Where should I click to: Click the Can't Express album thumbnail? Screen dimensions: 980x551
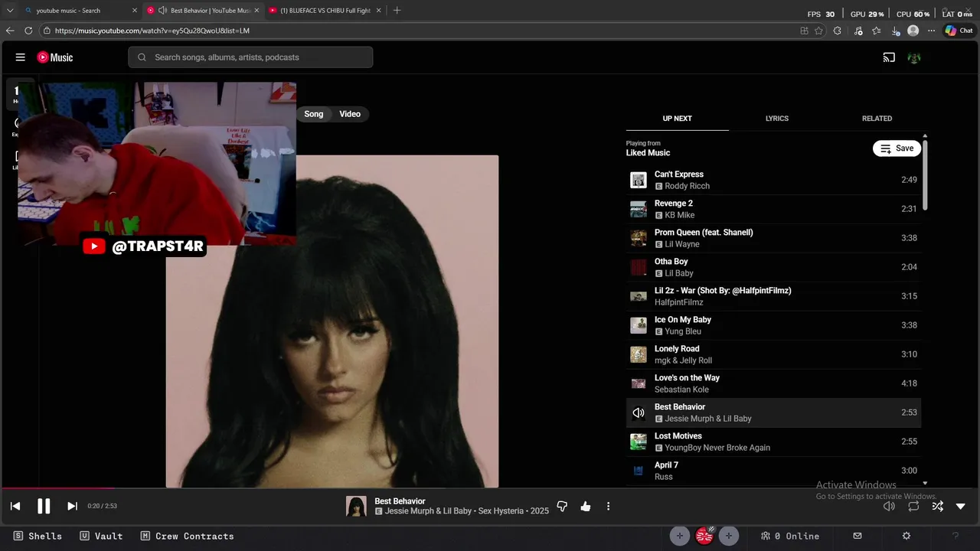[x=639, y=180]
